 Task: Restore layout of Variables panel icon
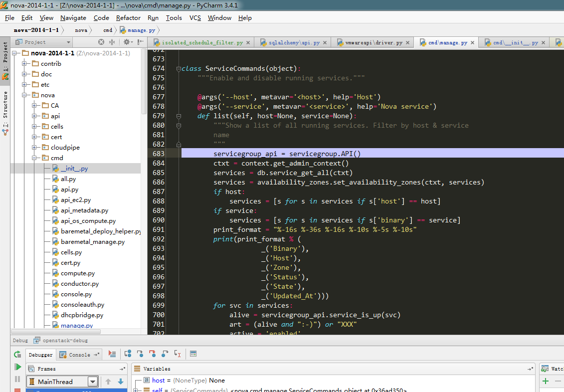tap(530, 369)
